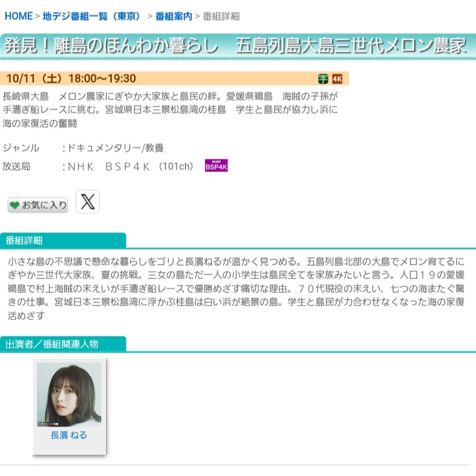Go to 番組案内 breadcrumb link
476x476 pixels.
(174, 16)
